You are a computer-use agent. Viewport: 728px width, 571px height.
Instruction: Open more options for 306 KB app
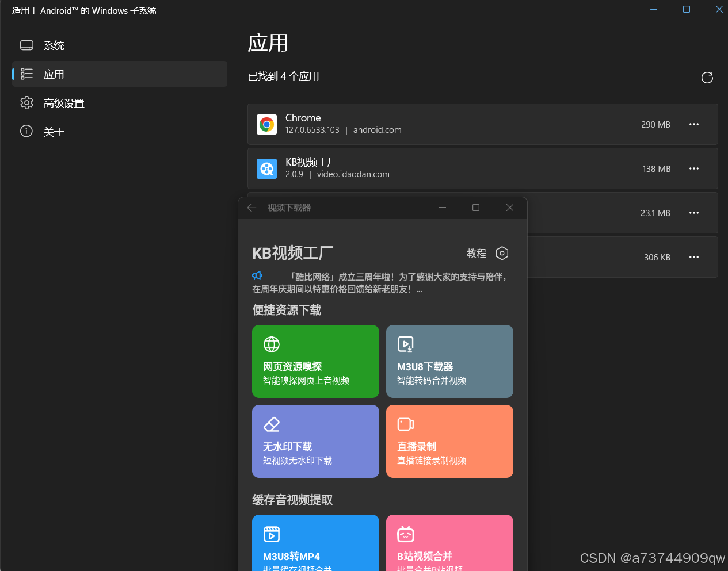pos(694,257)
